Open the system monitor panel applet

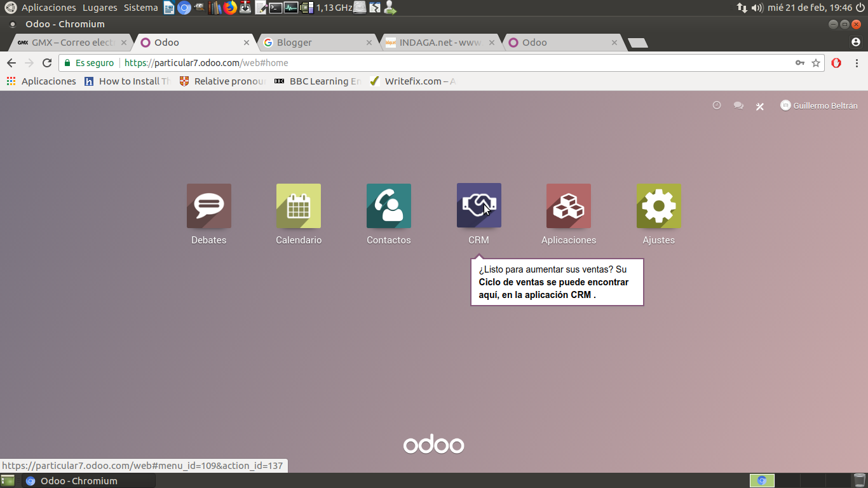click(291, 8)
